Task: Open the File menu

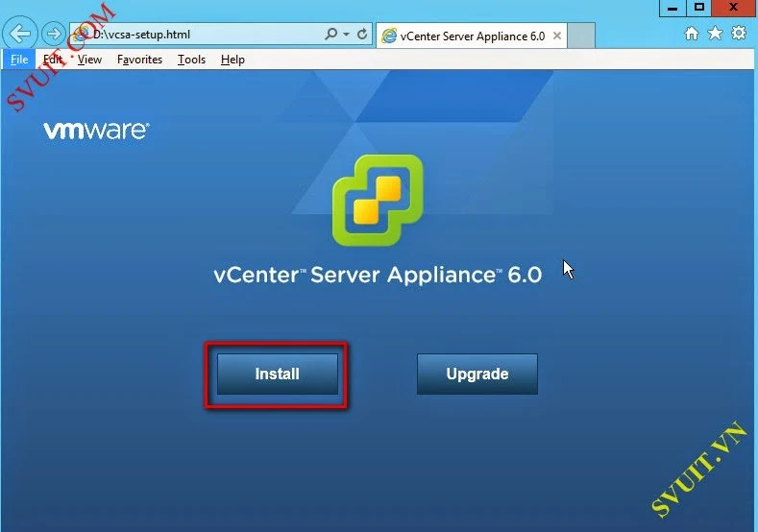Action: pos(19,60)
